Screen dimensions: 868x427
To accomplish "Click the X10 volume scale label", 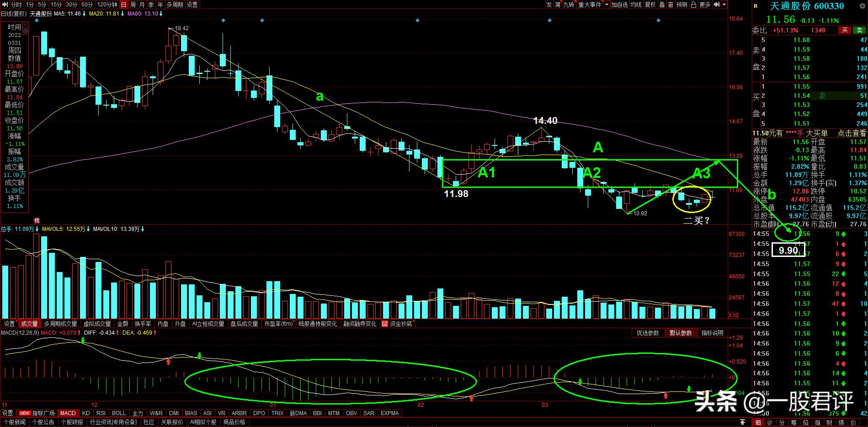I will tap(733, 315).
